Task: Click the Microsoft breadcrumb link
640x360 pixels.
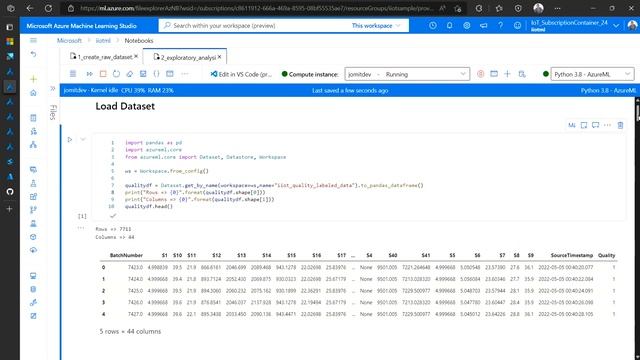Action: (x=69, y=40)
